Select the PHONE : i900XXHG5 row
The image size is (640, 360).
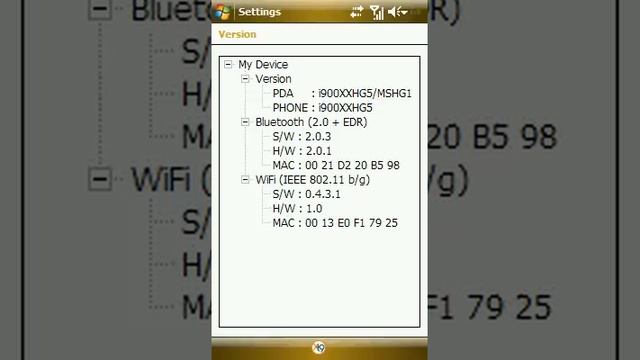[322, 108]
